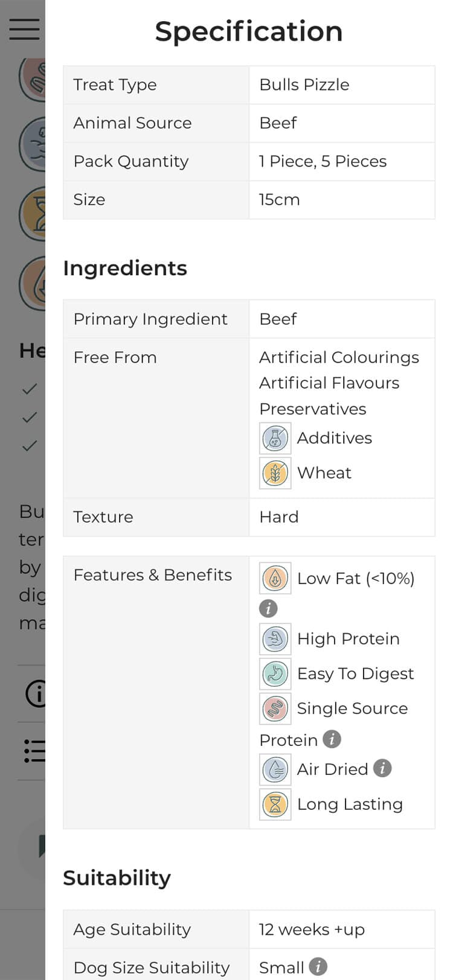The height and width of the screenshot is (980, 453).
Task: Click the Air Dried water-drop icon
Action: [275, 769]
